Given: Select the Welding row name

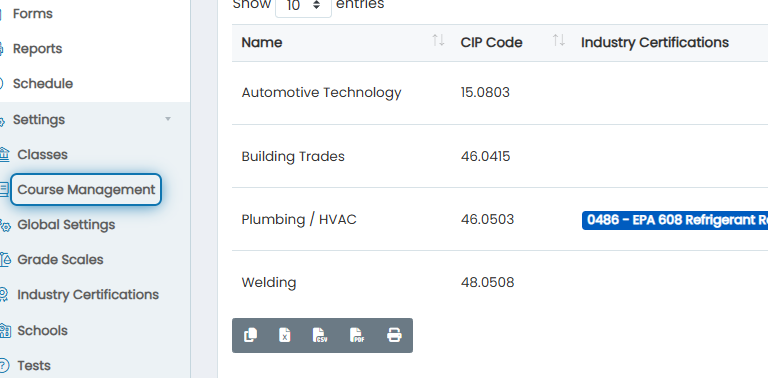Looking at the screenshot, I should 269,283.
